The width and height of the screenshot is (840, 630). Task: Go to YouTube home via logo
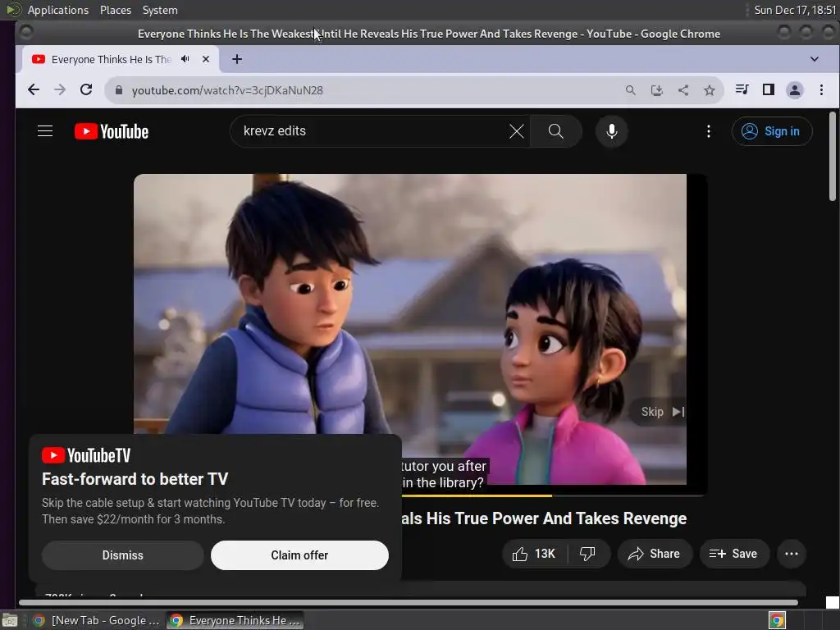point(112,131)
